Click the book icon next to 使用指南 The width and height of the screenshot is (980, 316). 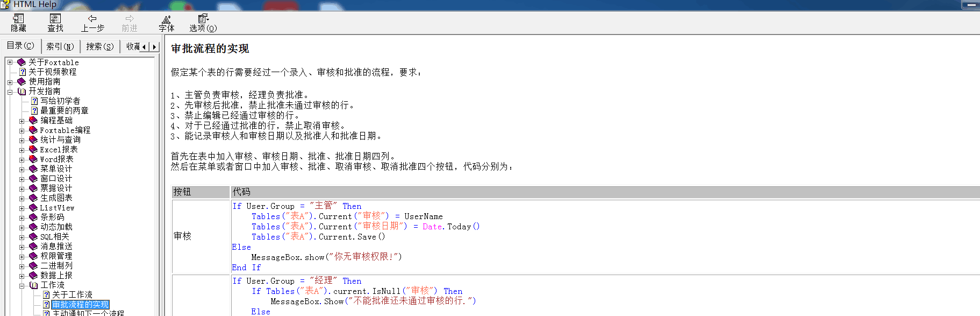tap(22, 82)
